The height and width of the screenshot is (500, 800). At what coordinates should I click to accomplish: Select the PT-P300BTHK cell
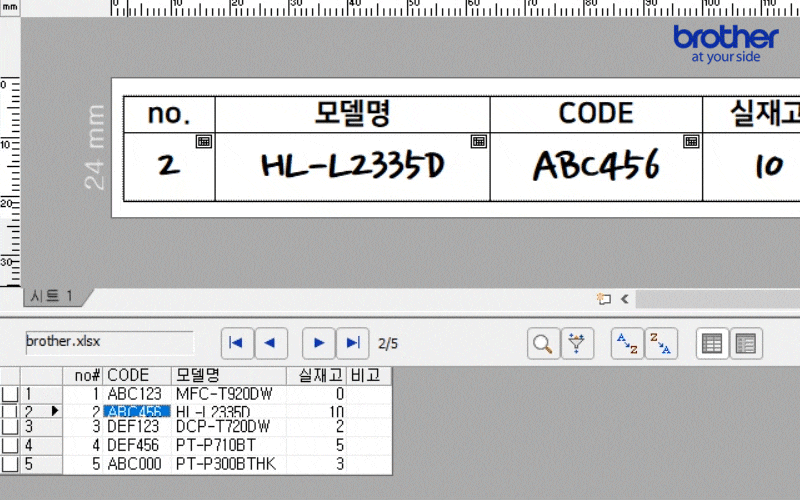coord(229,464)
